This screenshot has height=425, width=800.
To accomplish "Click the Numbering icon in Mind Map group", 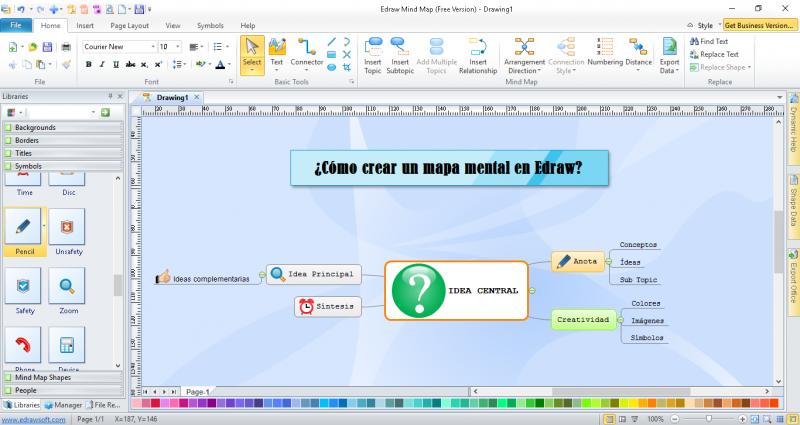I will point(605,52).
